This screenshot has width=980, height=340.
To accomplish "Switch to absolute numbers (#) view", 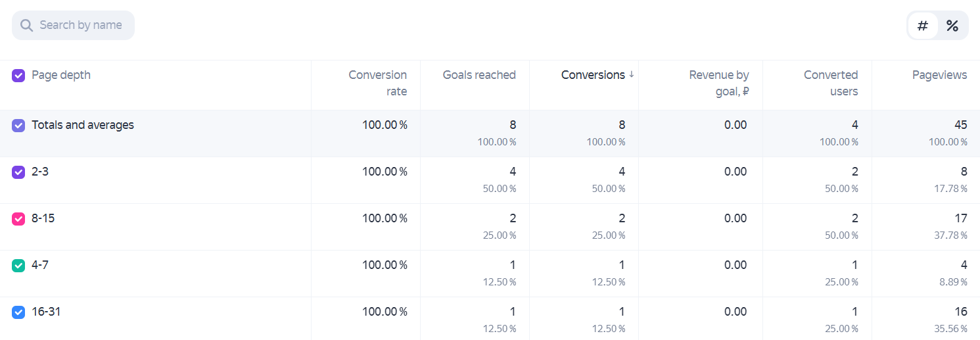I will [x=923, y=26].
